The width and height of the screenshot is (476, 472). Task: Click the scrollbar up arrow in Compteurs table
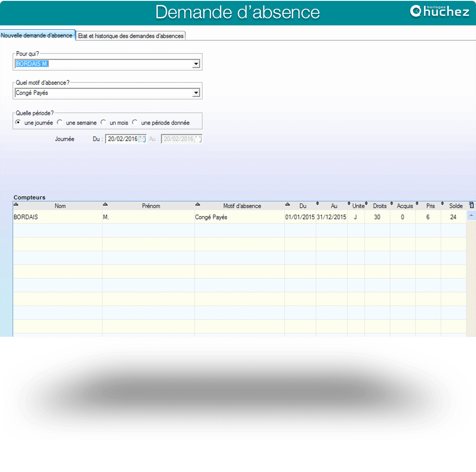click(471, 214)
